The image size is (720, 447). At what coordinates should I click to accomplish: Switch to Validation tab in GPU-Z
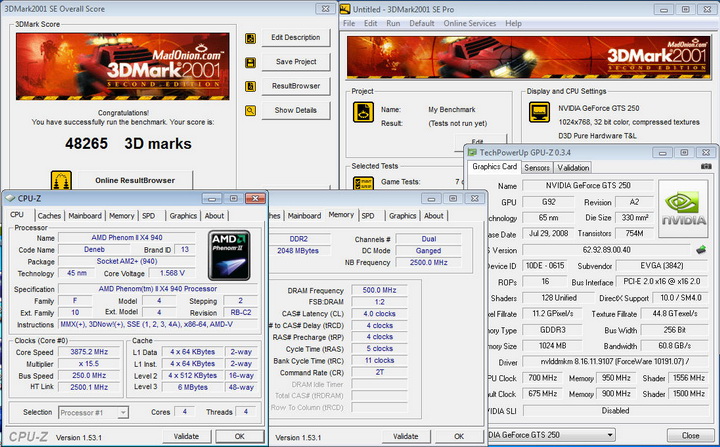pos(573,168)
